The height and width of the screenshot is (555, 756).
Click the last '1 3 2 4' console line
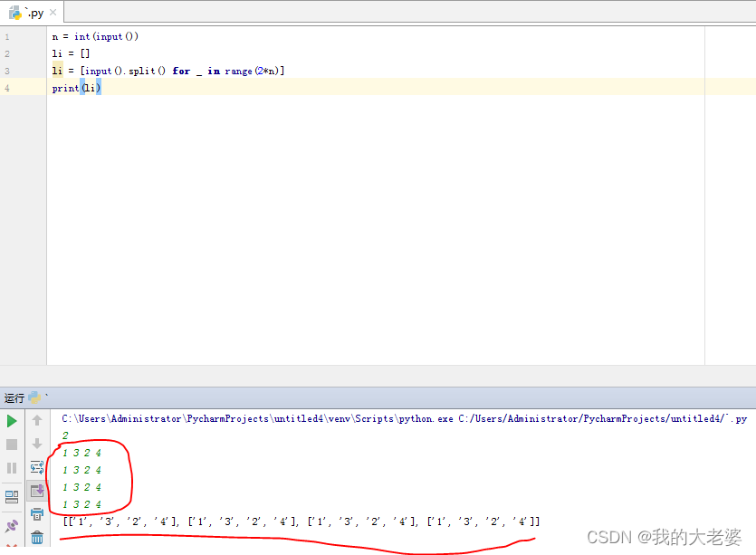click(x=82, y=504)
